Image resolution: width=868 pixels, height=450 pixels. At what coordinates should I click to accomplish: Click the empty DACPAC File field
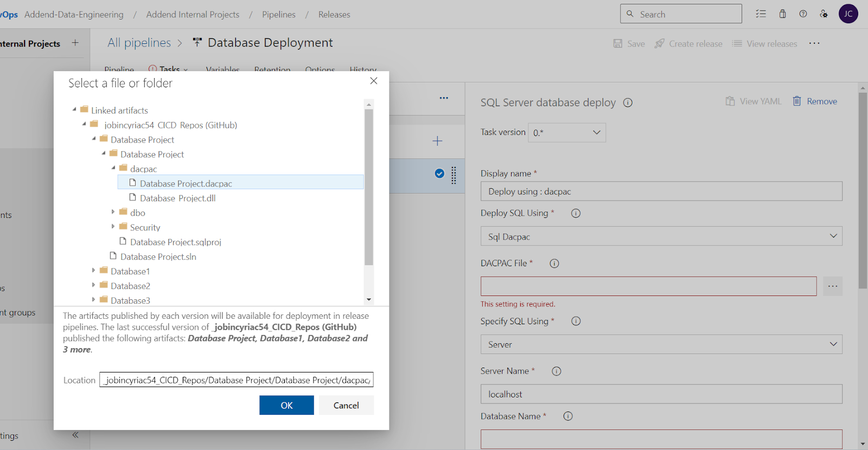coord(648,286)
